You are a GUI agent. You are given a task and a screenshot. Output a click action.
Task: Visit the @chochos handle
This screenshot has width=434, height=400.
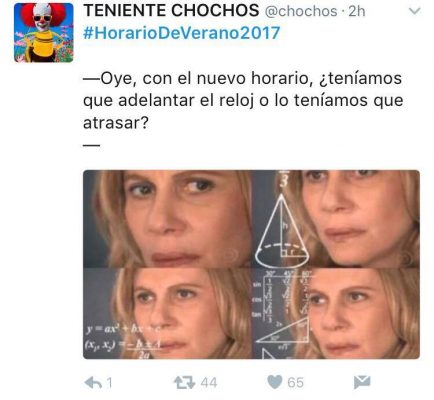pos(301,11)
